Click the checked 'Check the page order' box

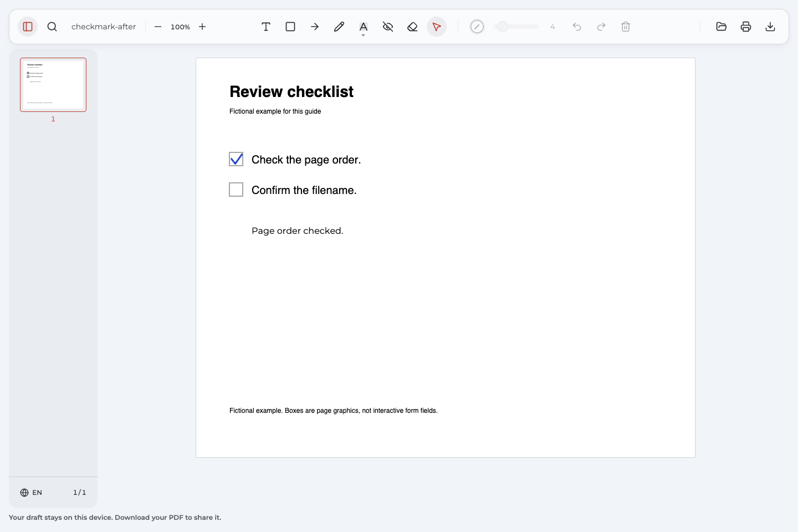[236, 159]
